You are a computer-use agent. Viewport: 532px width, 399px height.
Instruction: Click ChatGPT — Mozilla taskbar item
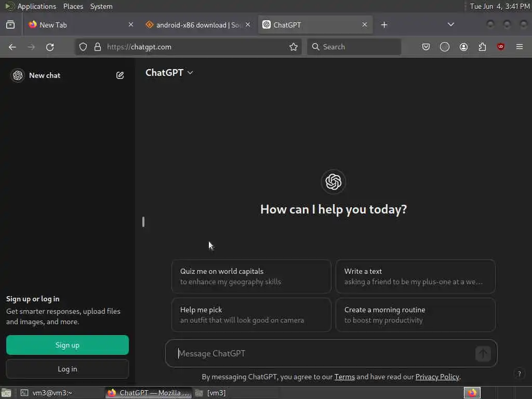pyautogui.click(x=149, y=393)
